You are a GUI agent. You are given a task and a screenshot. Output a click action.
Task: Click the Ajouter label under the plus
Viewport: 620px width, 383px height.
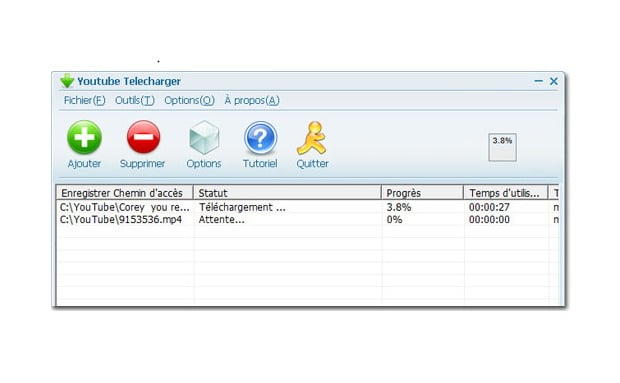point(84,164)
